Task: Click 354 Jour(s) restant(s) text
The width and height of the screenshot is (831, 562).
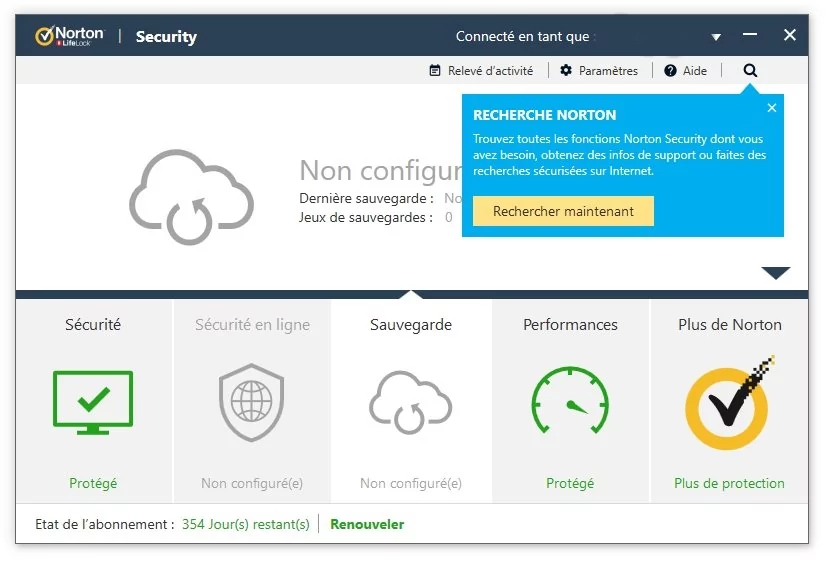Action: point(245,524)
